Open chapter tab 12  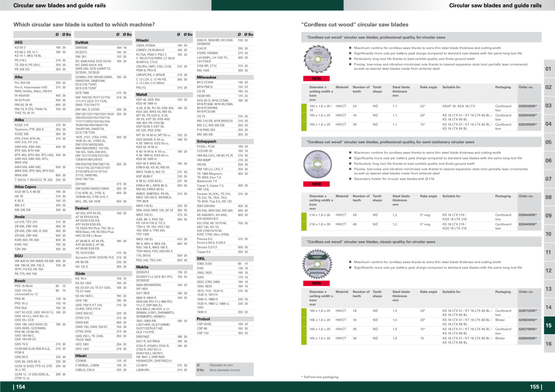point(549,271)
